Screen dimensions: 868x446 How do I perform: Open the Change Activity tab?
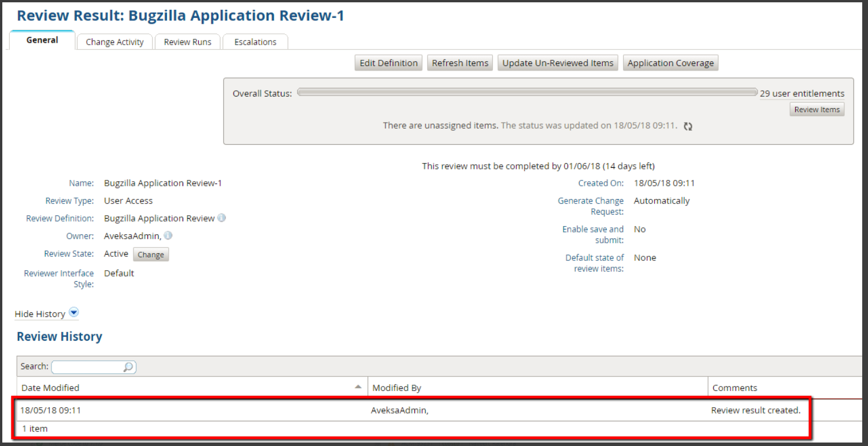pos(114,42)
